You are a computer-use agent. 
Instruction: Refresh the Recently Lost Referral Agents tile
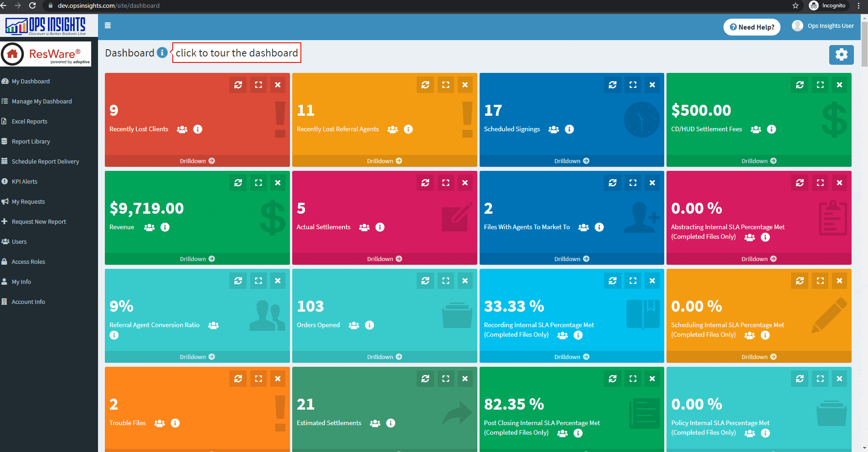[425, 84]
